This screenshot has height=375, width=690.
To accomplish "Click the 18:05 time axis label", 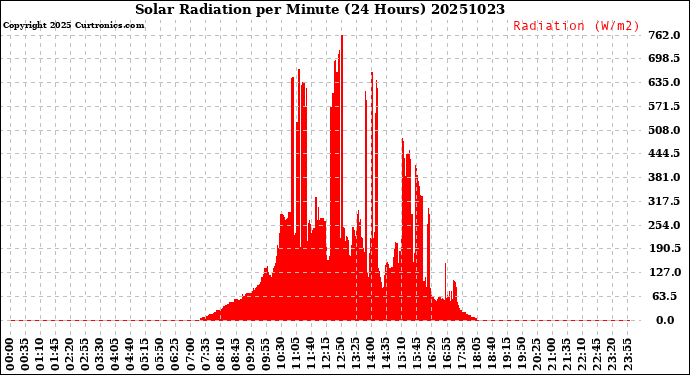I will click(476, 355).
